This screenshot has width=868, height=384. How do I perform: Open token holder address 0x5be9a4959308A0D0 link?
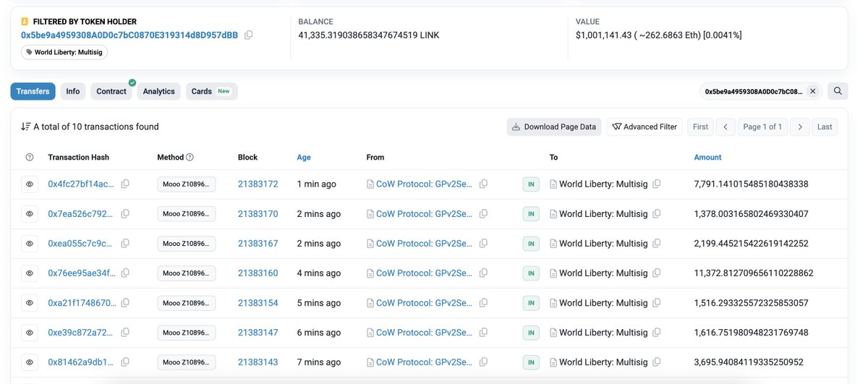(129, 35)
